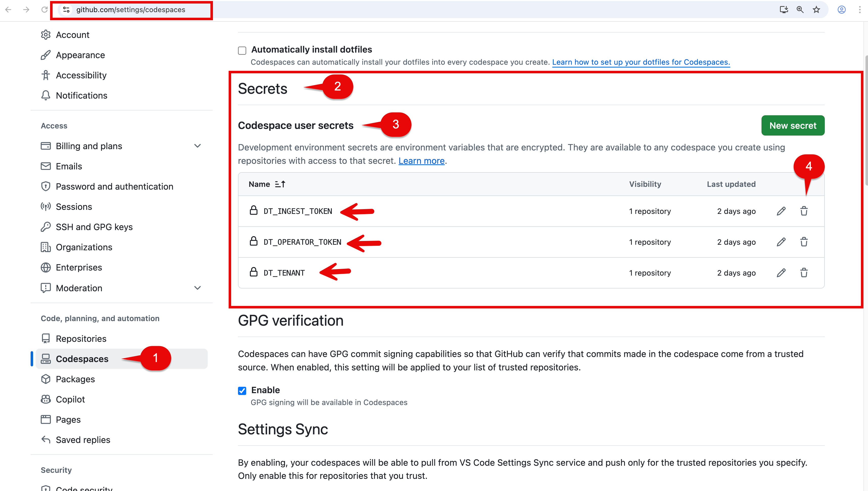The image size is (868, 491).
Task: Delete the DT_OPERATOR_TOKEN secret via trash icon
Action: pyautogui.click(x=804, y=242)
